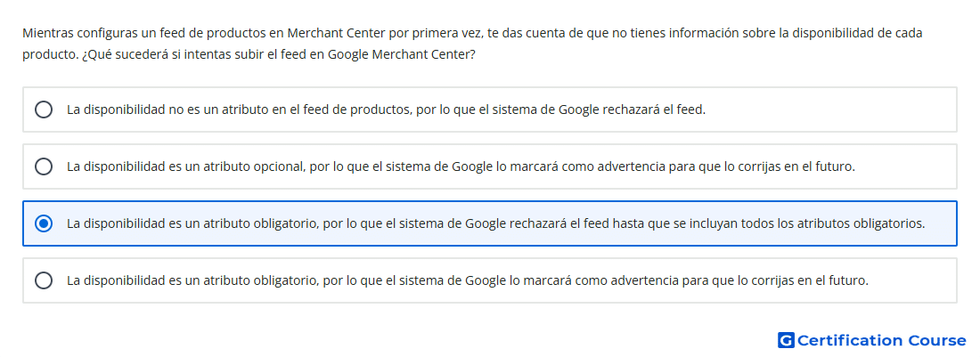This screenshot has height=357, width=980.
Task: Select the 'atributo opcional' radio button
Action: 44,166
